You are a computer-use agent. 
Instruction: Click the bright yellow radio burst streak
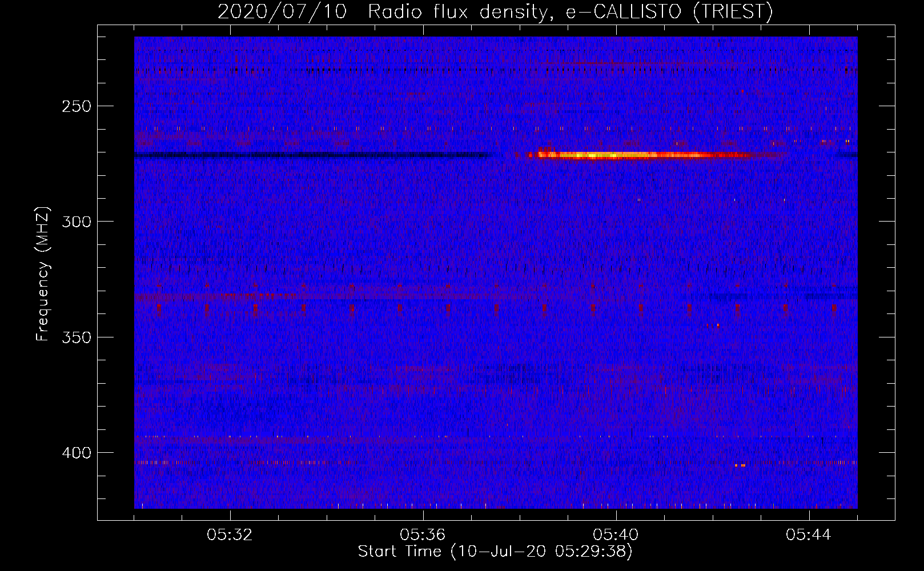(640, 155)
